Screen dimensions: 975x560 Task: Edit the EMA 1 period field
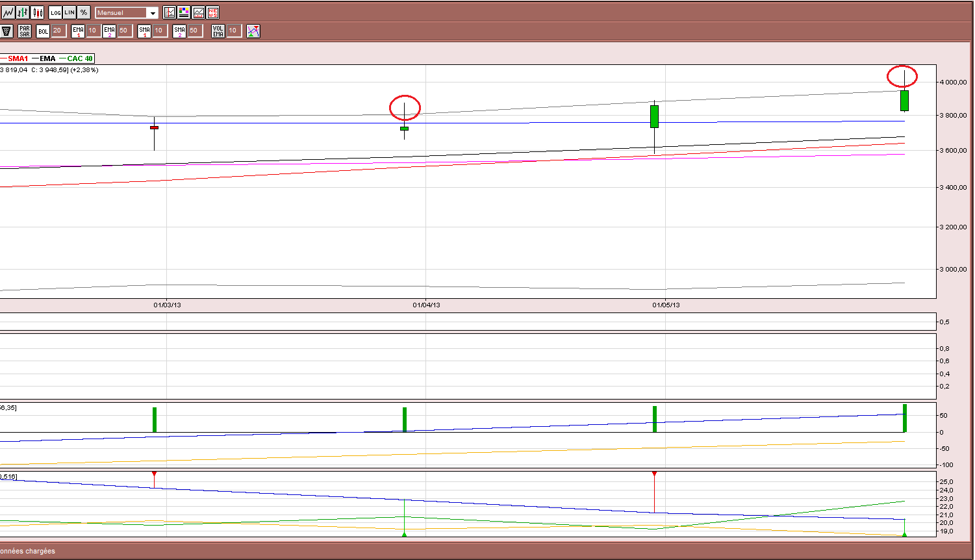tap(93, 31)
